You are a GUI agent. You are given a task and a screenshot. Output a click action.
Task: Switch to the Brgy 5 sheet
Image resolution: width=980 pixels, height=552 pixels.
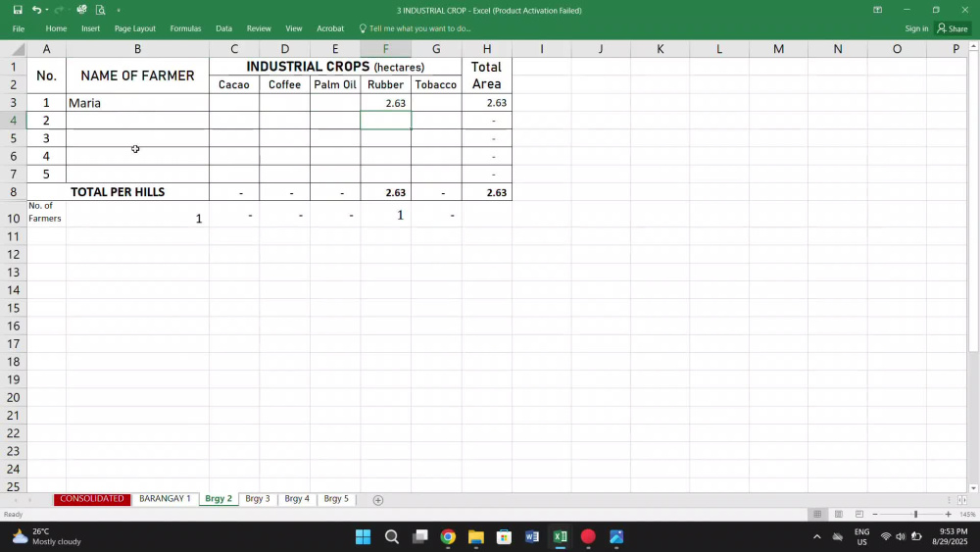[336, 499]
